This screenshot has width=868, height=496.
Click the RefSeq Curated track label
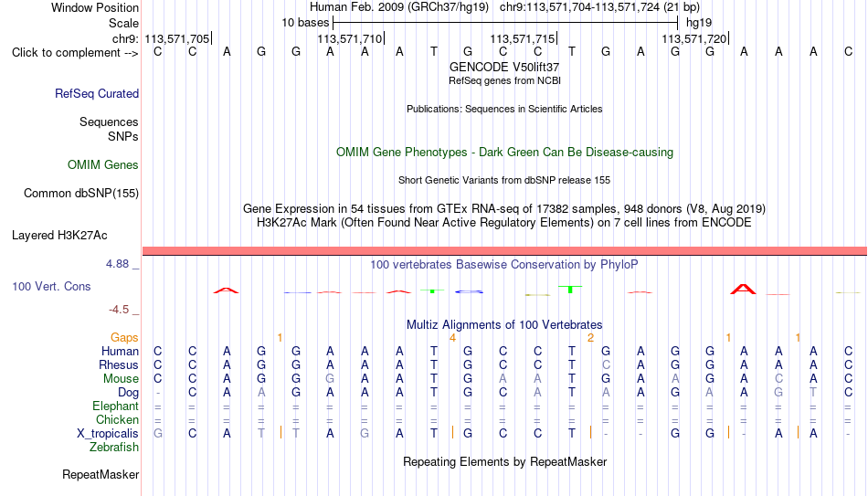coord(96,93)
